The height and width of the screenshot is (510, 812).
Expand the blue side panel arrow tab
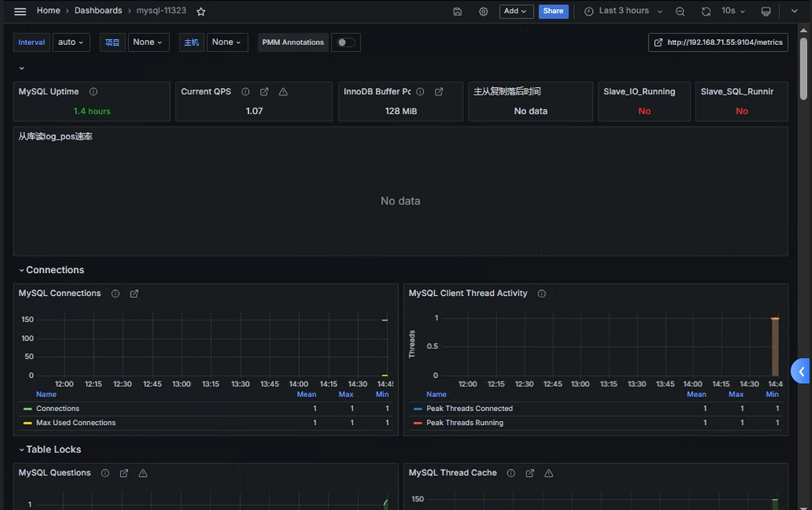tap(801, 372)
